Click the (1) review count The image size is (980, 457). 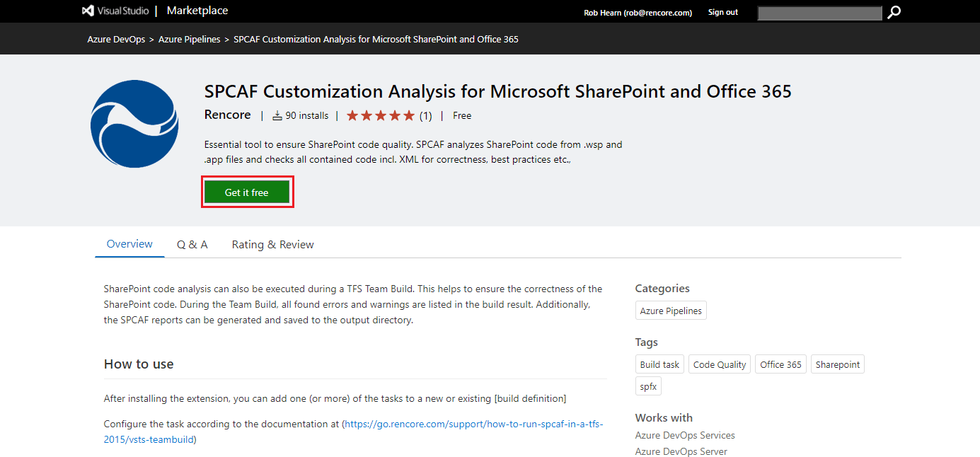tap(425, 115)
